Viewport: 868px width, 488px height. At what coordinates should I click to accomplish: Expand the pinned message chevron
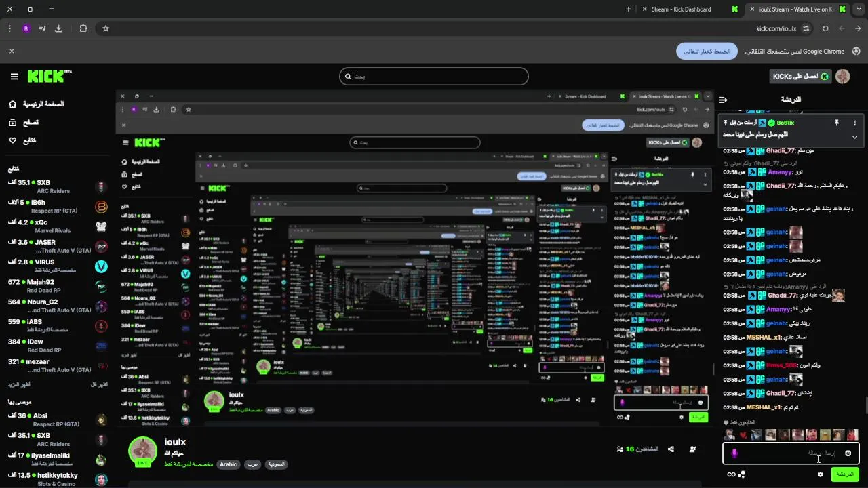click(854, 137)
